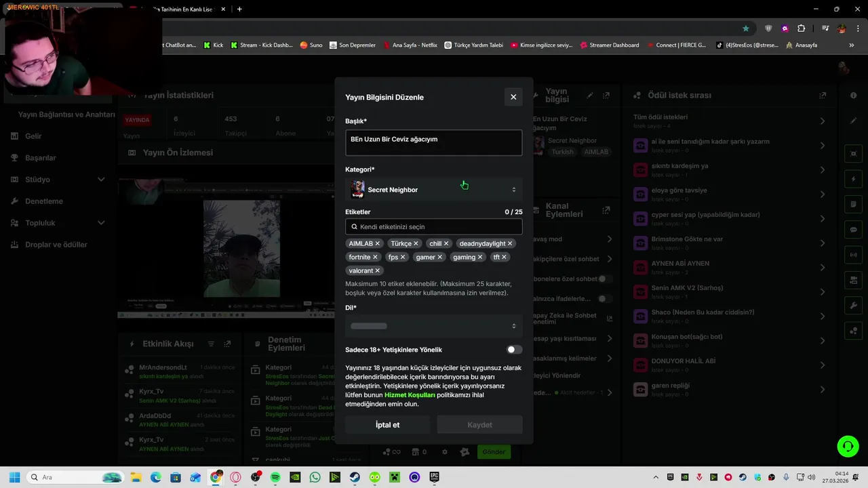Screen dimensions: 868x488
Task: Click the Kaydet button
Action: [479, 425]
